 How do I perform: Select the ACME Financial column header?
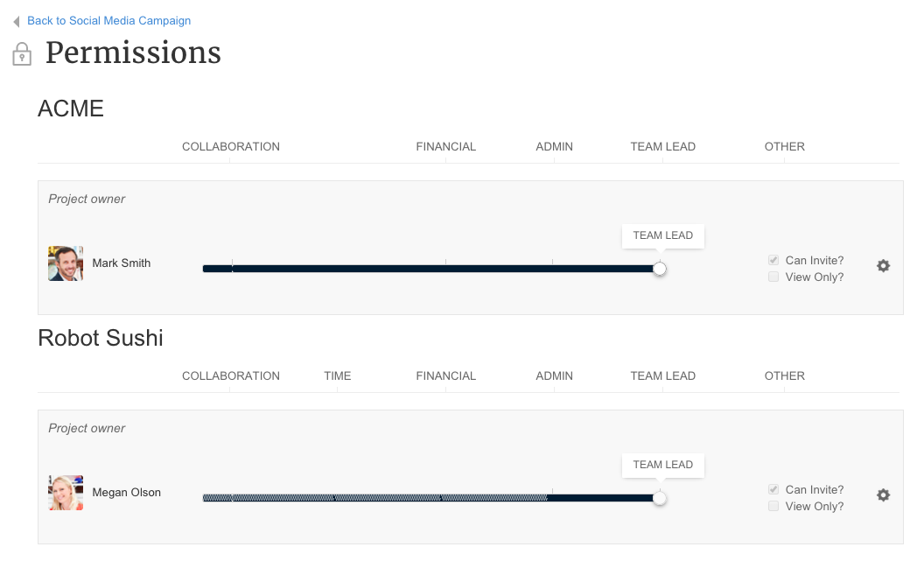(x=445, y=147)
